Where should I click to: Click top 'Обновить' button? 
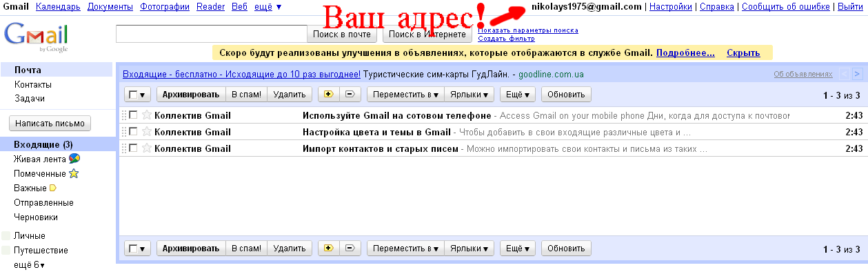point(566,95)
